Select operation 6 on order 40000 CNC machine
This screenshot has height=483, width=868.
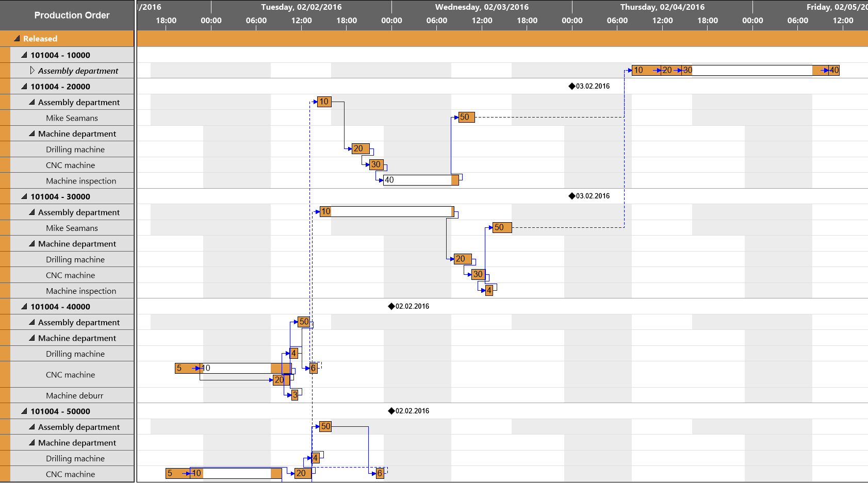tap(313, 368)
